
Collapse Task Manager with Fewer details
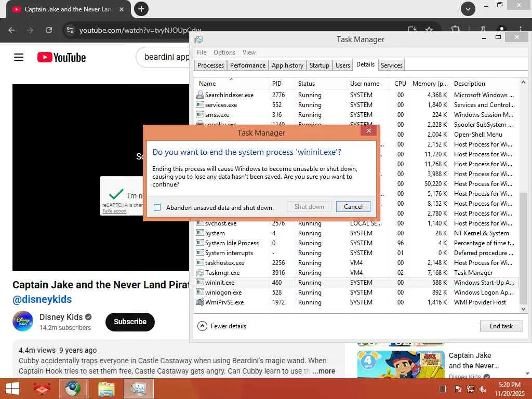click(222, 326)
